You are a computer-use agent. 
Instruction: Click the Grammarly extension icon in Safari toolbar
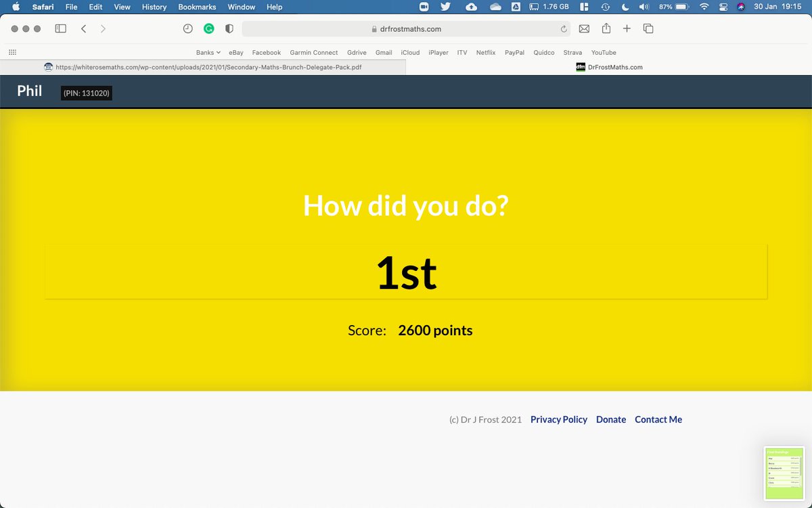(208, 28)
